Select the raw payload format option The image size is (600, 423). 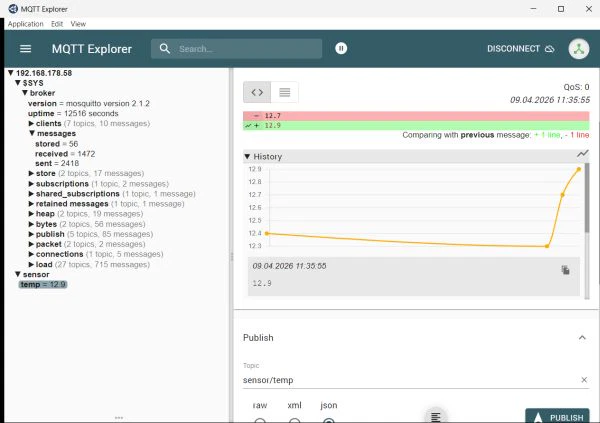[260, 419]
